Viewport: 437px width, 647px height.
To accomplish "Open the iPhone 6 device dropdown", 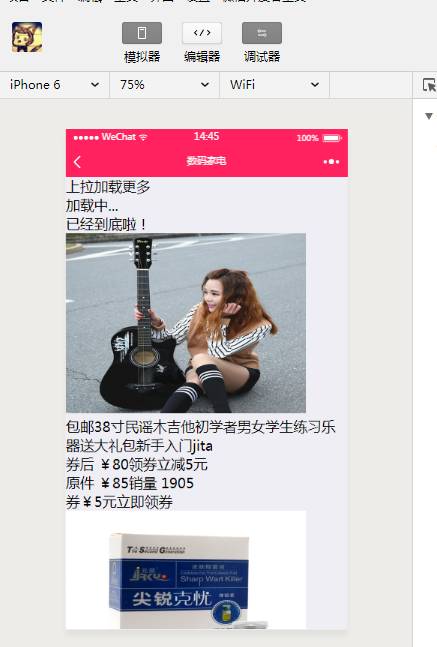I will coord(54,85).
